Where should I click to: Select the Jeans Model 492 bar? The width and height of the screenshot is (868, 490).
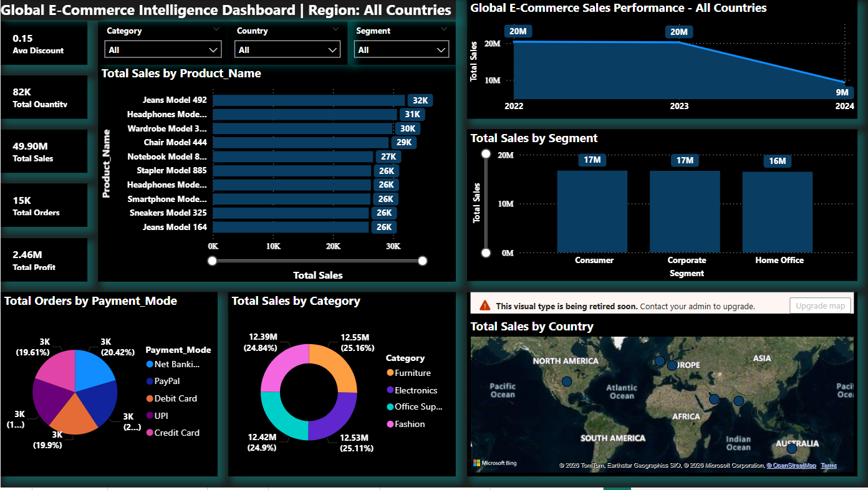point(309,100)
